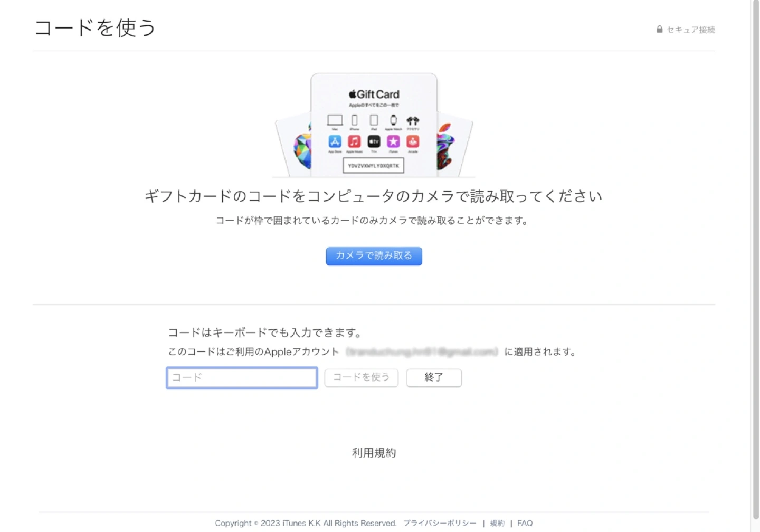Open the 規約 link in footer
This screenshot has height=532, width=760.
(497, 523)
